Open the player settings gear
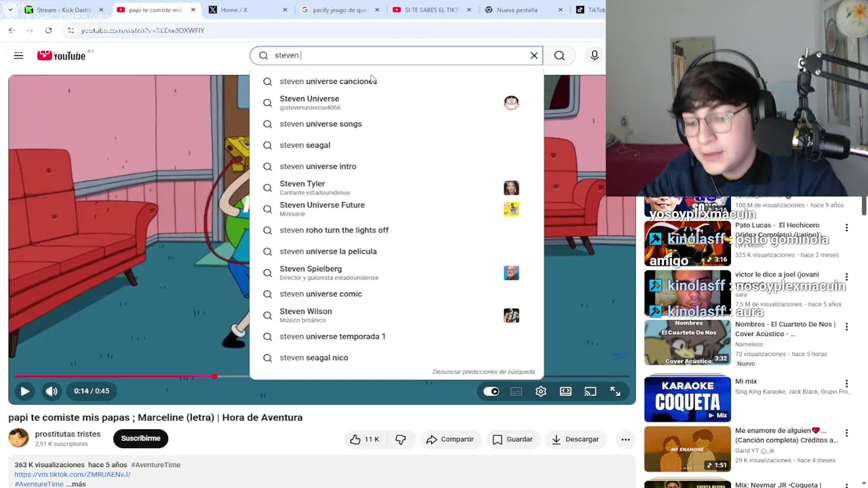Viewport: 868px width, 488px height. pos(540,391)
